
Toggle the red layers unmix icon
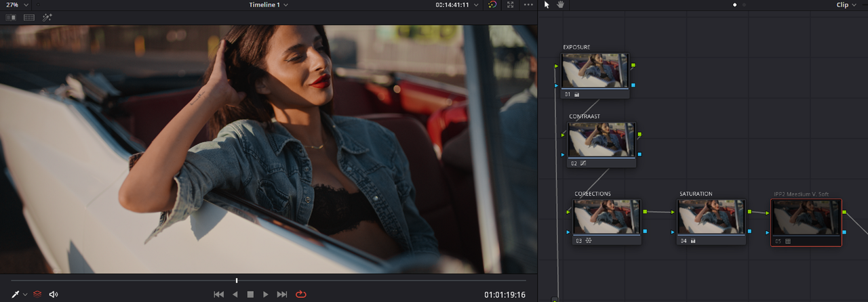click(x=38, y=295)
